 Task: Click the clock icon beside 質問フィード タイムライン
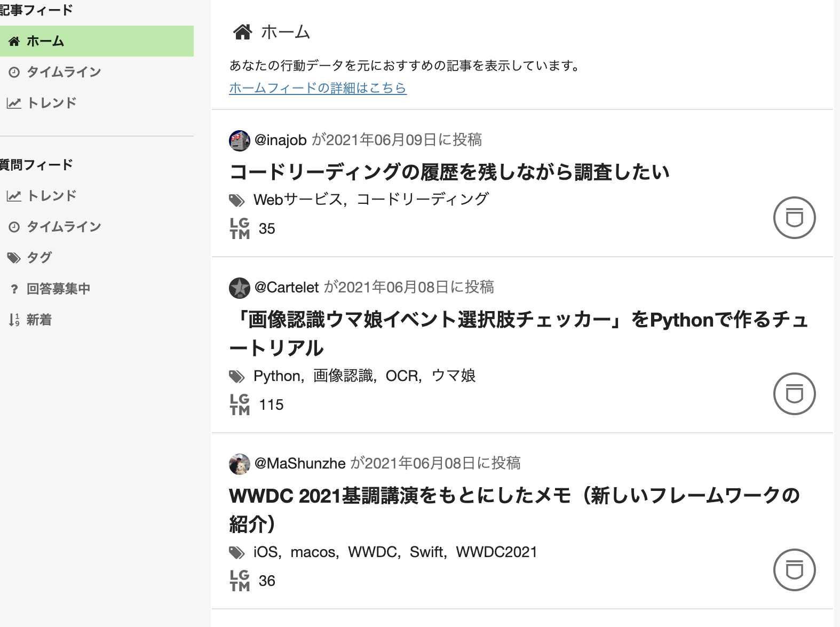point(14,227)
